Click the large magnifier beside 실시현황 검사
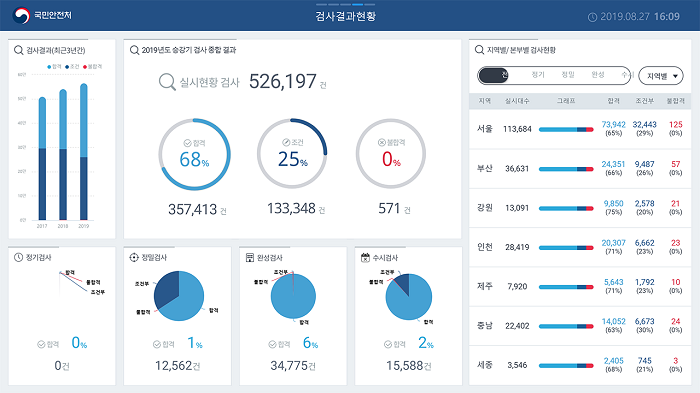This screenshot has height=393, width=700. pyautogui.click(x=167, y=82)
